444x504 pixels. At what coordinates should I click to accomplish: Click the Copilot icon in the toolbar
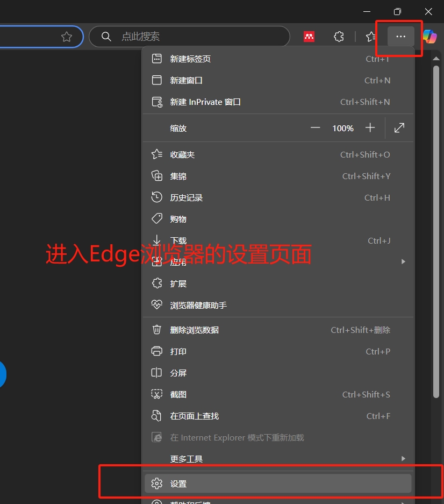coord(429,37)
